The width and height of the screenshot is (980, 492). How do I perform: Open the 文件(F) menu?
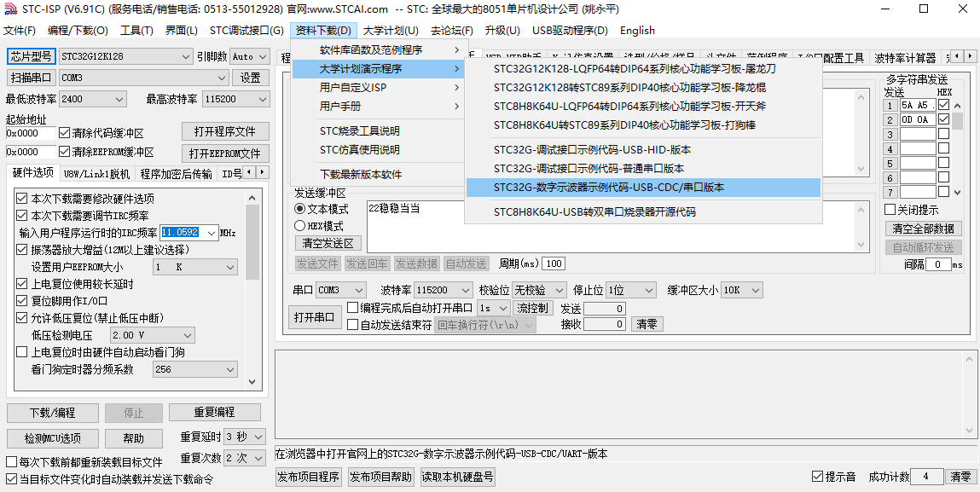click(20, 30)
